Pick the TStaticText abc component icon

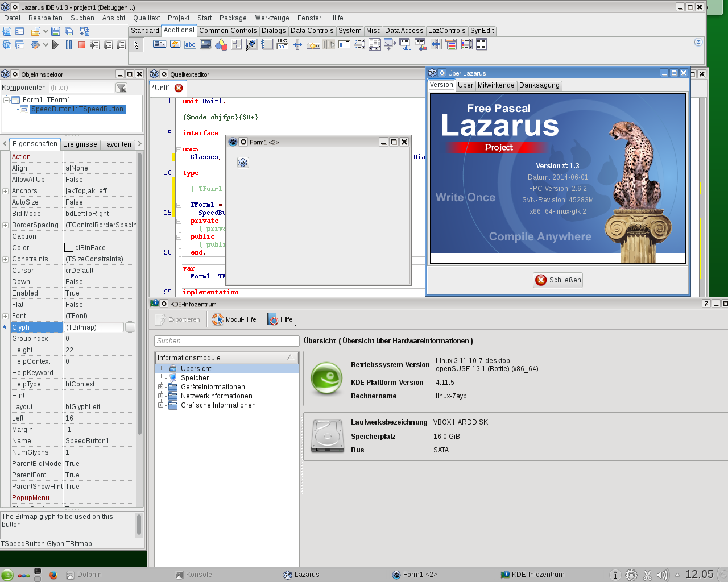191,44
